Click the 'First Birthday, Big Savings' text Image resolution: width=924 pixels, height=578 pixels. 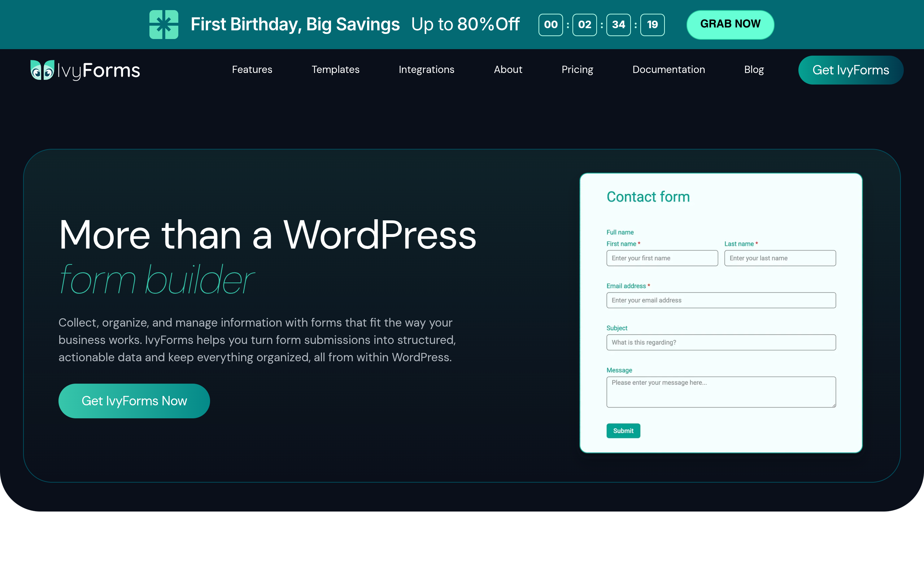[295, 25]
